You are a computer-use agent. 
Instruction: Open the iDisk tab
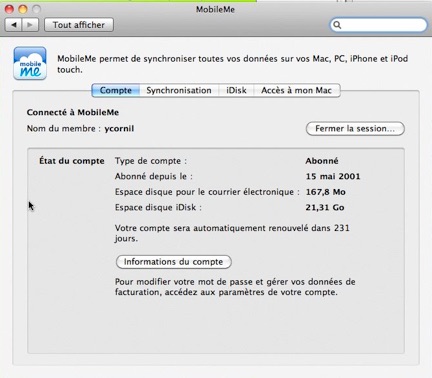pos(236,90)
